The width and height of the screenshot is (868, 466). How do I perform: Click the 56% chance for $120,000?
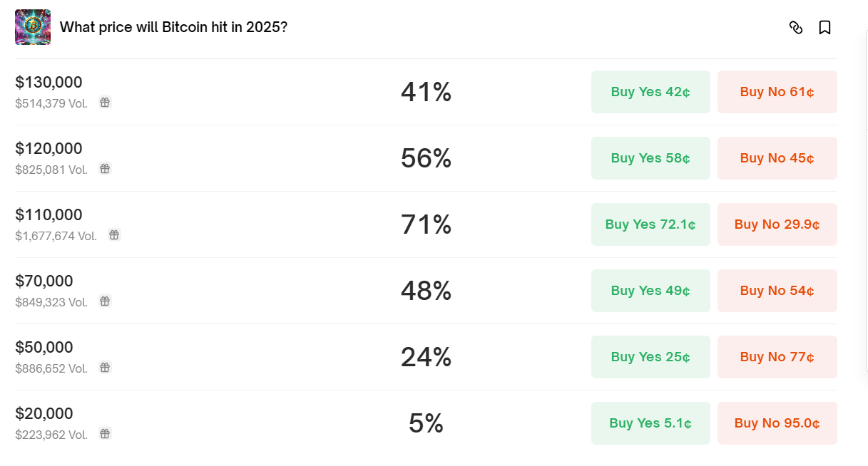point(426,158)
